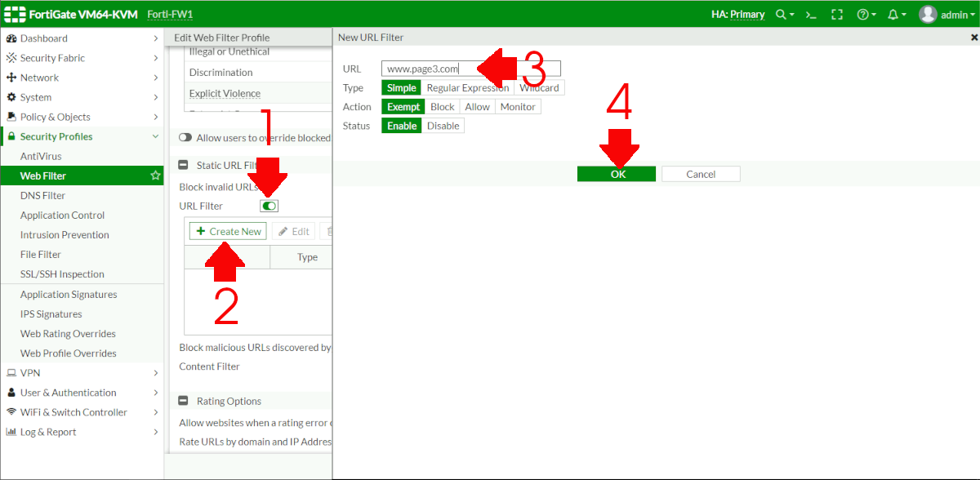Click the Network cross-arrows icon
Screen dimensions: 980x480
tap(11, 78)
